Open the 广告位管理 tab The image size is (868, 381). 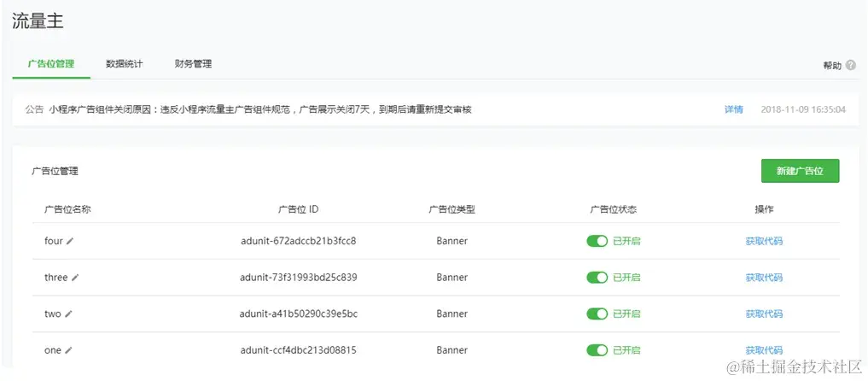click(51, 64)
